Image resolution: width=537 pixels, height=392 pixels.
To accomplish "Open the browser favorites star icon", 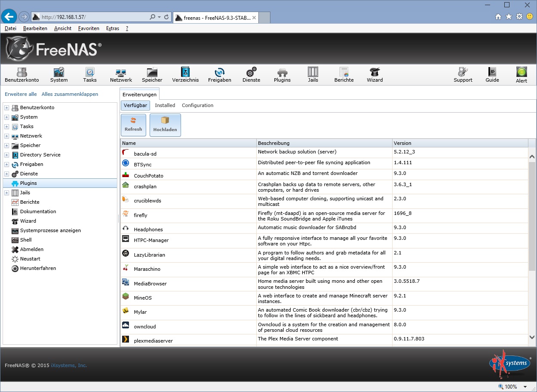I will (509, 17).
